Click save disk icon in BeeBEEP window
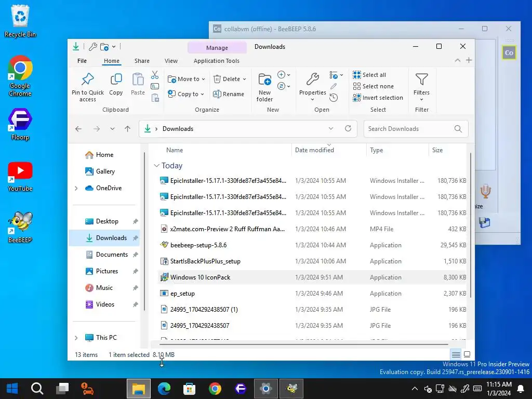 485,222
